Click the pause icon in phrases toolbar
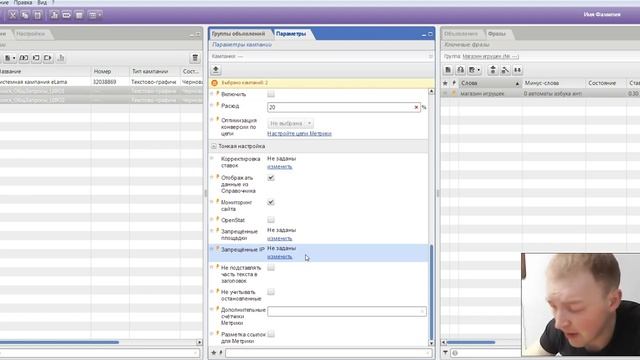The width and height of the screenshot is (640, 360). point(517,70)
